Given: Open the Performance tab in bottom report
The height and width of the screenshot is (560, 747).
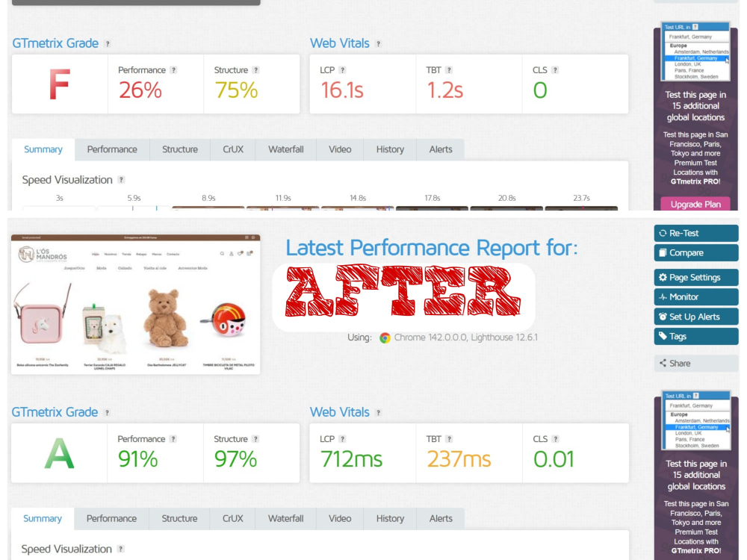Looking at the screenshot, I should coord(111,519).
